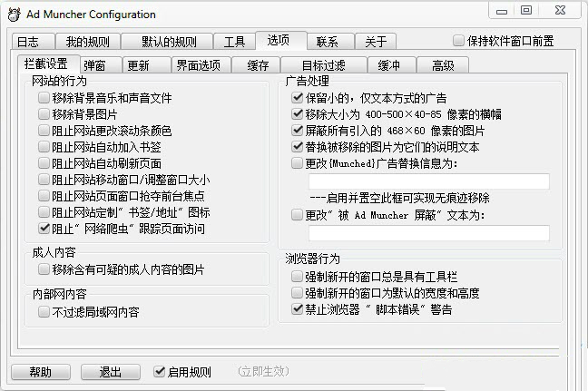Switch to the 缓冲 sub-tab

[x=391, y=65]
